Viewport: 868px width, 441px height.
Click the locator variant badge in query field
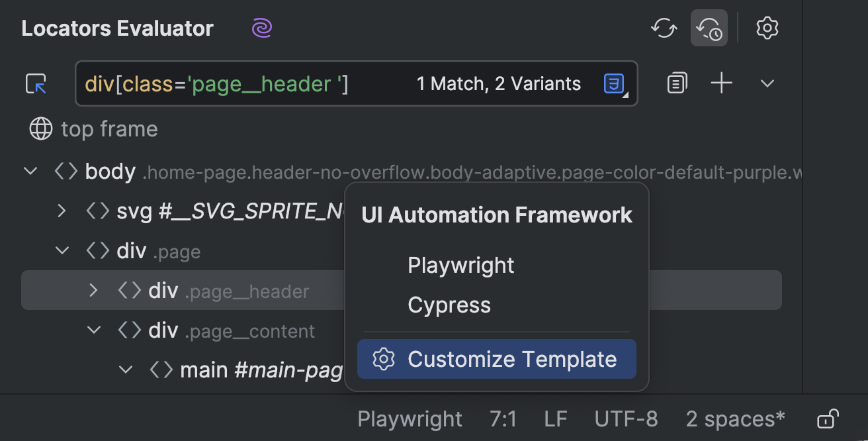point(614,83)
